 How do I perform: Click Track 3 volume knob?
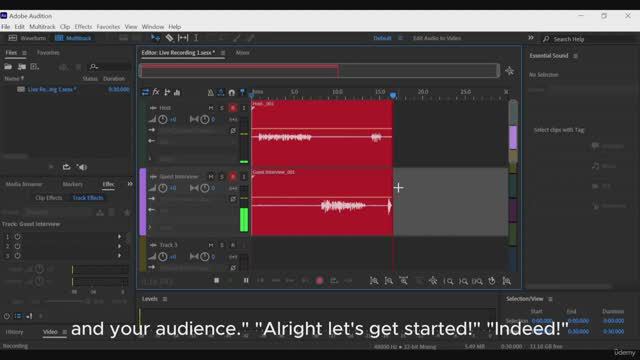[162, 256]
